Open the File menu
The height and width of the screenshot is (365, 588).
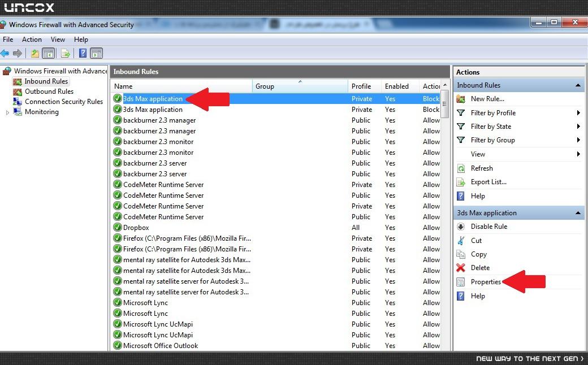tap(8, 40)
